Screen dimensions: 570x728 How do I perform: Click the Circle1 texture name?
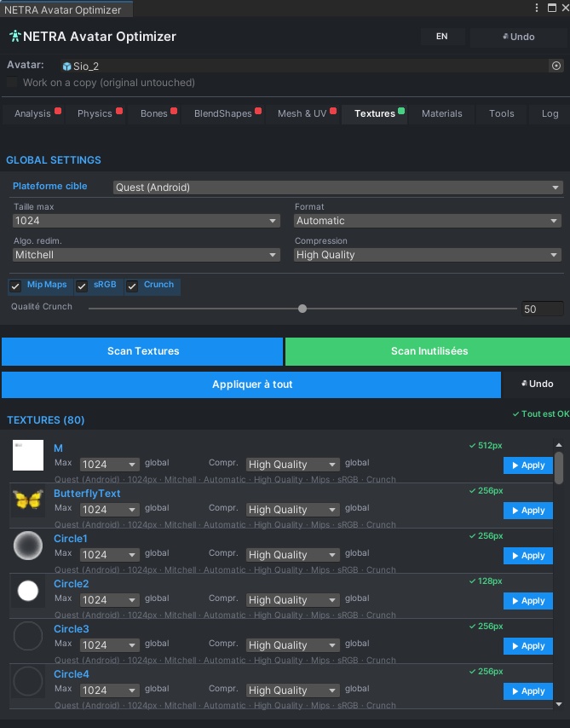click(70, 539)
